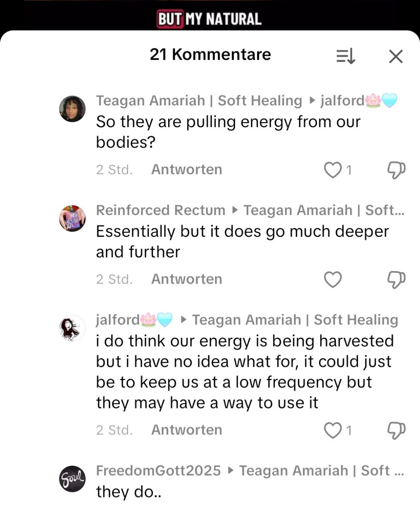This screenshot has height=507, width=420.
Task: Dislike jalford's energy harvested comment
Action: coord(396,430)
